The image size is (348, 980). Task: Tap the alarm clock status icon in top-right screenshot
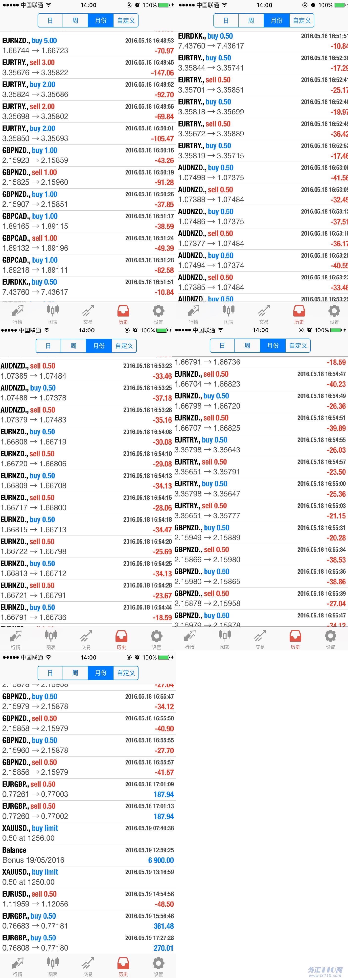[x=313, y=5]
